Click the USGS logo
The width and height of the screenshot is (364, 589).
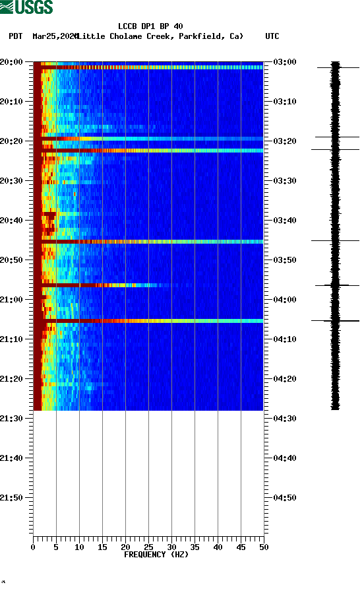coord(26,7)
